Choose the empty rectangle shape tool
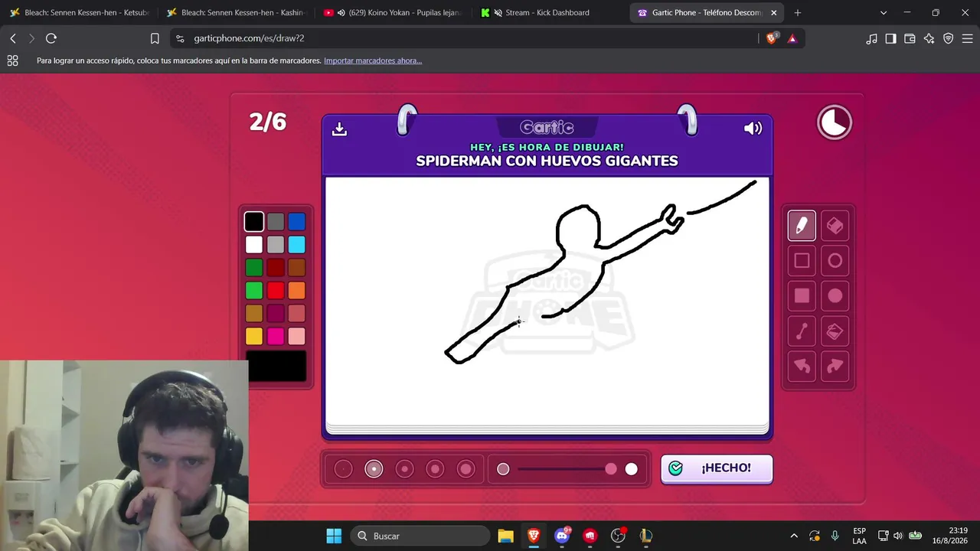Image resolution: width=980 pixels, height=551 pixels. coord(802,261)
